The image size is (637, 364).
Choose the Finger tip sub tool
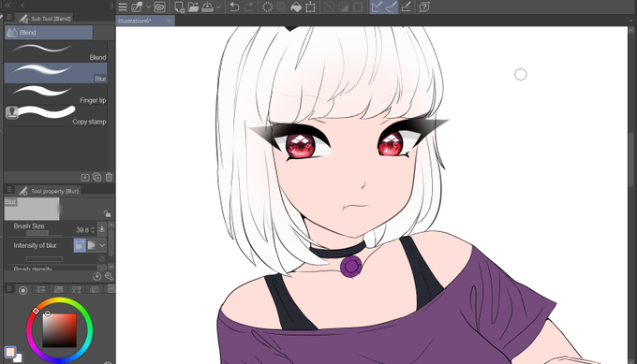55,95
